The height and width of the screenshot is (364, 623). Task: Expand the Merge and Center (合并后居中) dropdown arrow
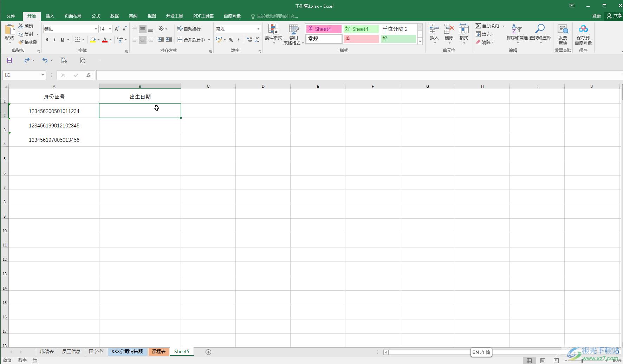point(209,40)
